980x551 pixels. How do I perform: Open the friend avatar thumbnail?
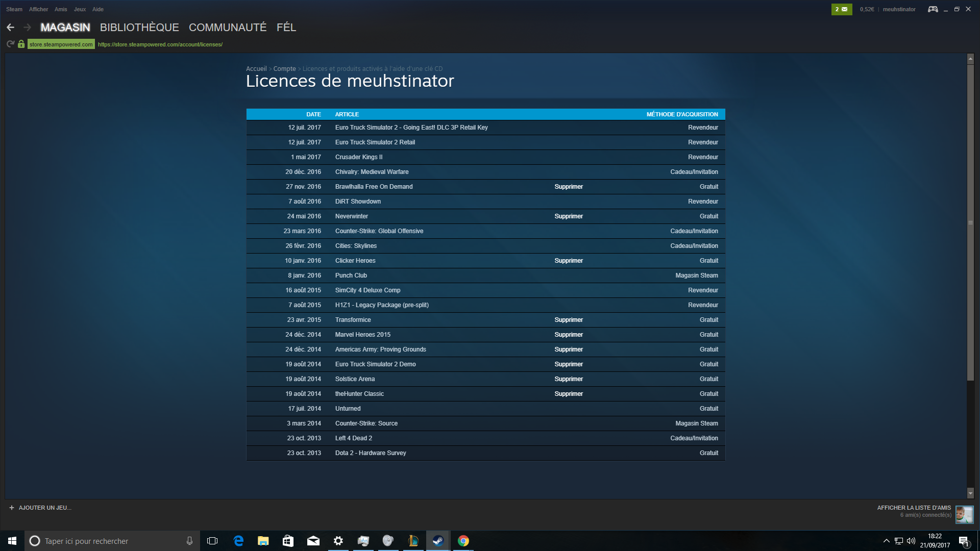click(x=964, y=514)
